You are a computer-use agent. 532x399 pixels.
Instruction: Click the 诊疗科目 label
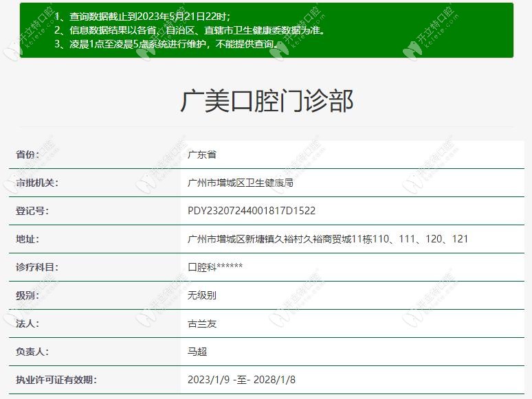pyautogui.click(x=37, y=267)
